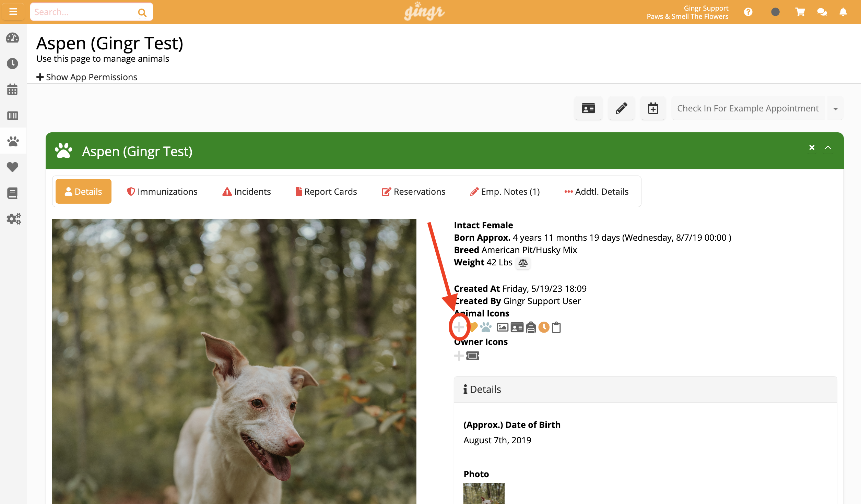Click the pencil edit button
The width and height of the screenshot is (861, 504).
tap(622, 109)
